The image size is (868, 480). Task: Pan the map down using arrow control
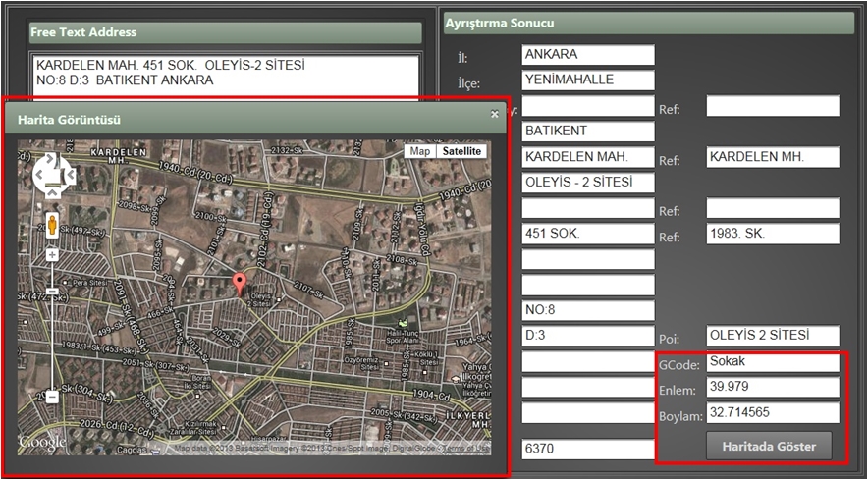click(x=53, y=189)
